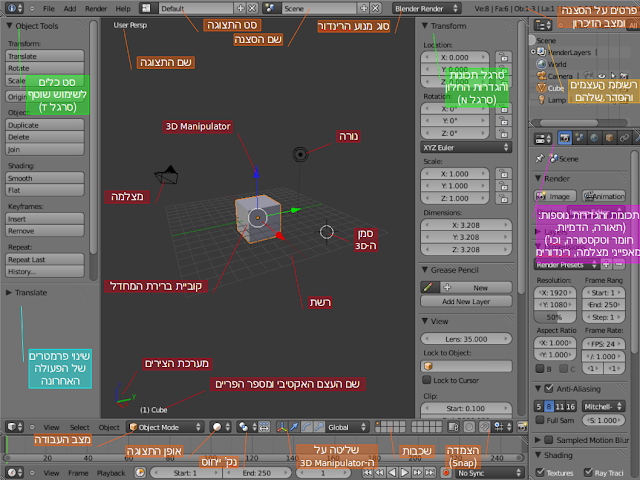640x480 pixels.
Task: Switch to the Object properties tab
Action: click(609, 138)
